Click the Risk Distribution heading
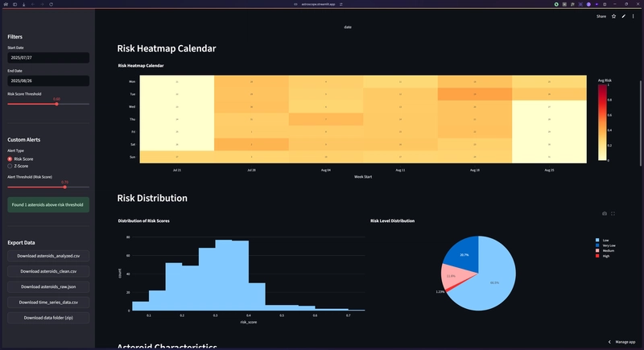The width and height of the screenshot is (644, 350). point(152,198)
